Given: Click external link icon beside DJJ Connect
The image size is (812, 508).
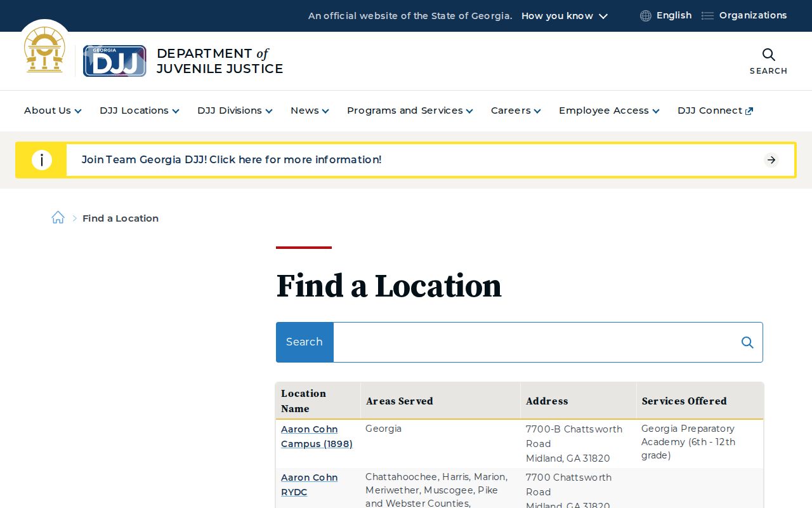Looking at the screenshot, I should point(749,111).
